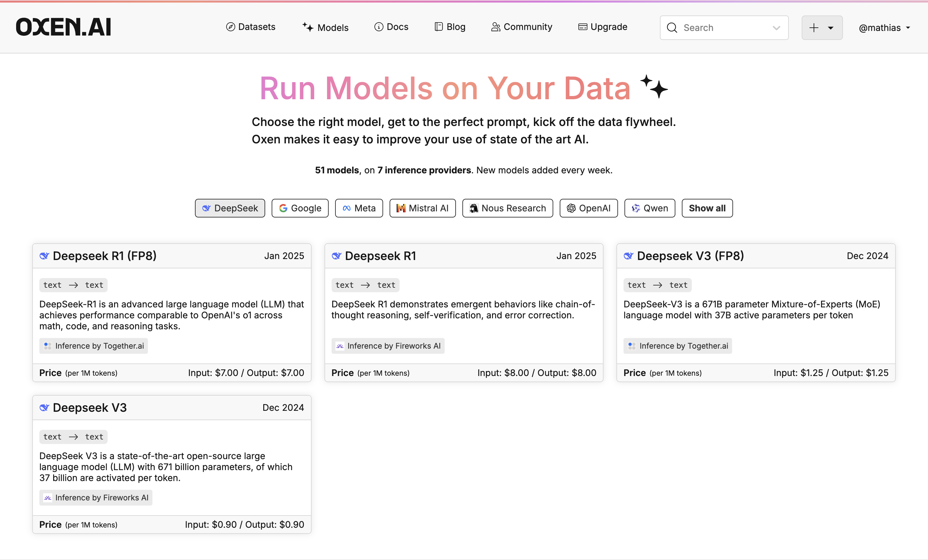
Task: Click the DeepSeek whale icon on Deepseek R1 card
Action: 336,256
